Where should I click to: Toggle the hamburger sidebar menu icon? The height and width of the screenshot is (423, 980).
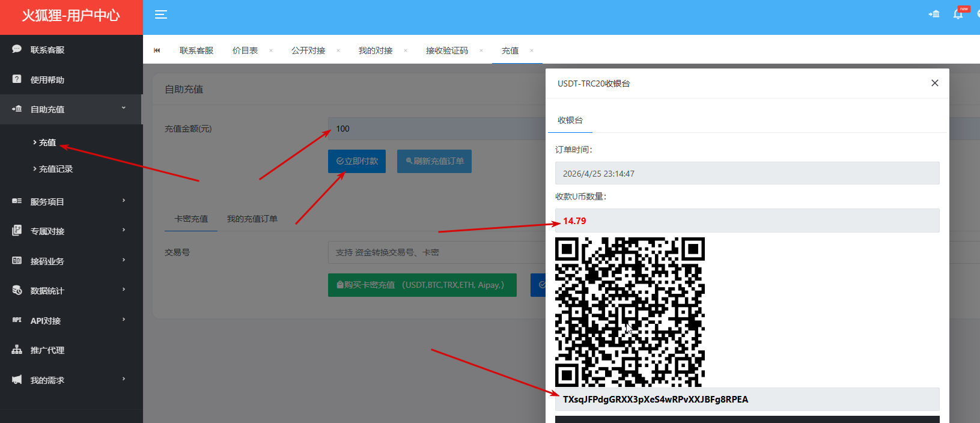[x=161, y=14]
